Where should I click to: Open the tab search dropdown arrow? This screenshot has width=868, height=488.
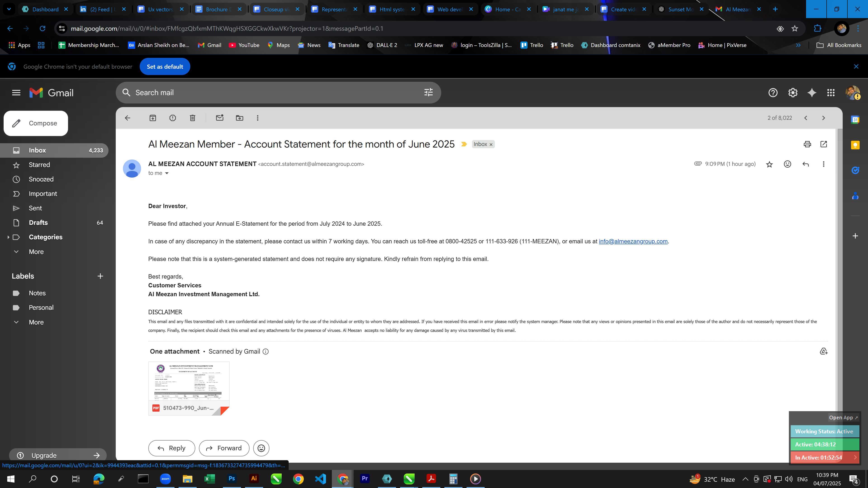(9, 9)
